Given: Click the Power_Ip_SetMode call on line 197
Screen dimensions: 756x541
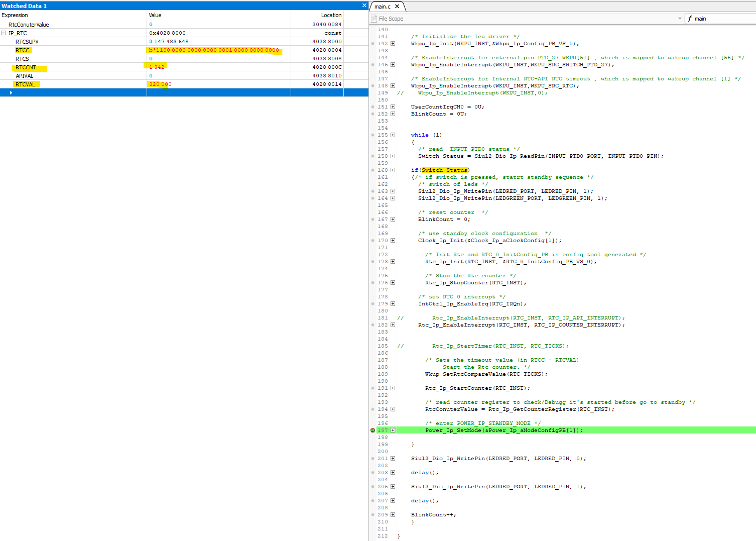Looking at the screenshot, I should 504,430.
